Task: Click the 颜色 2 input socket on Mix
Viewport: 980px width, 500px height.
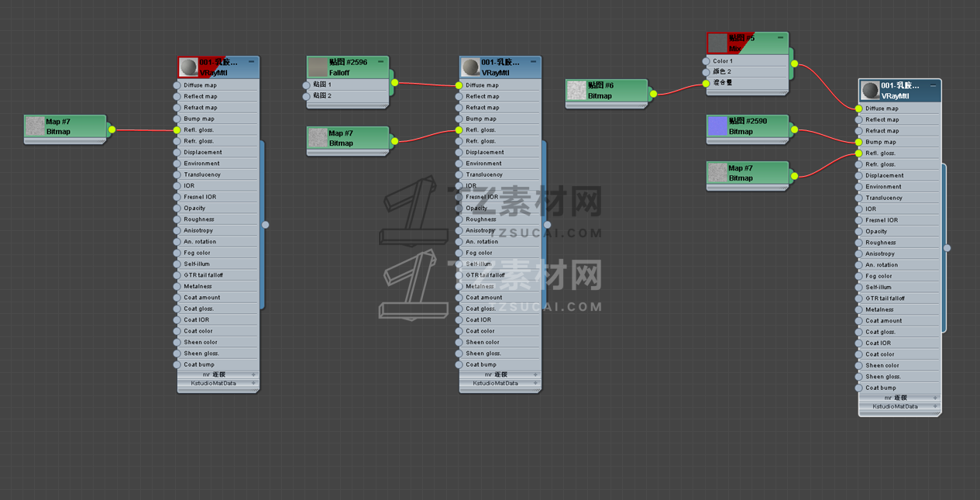Action: click(x=706, y=72)
